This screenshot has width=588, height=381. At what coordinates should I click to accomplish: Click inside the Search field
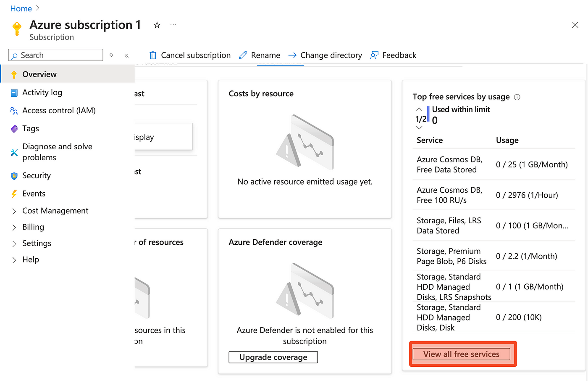coord(55,55)
